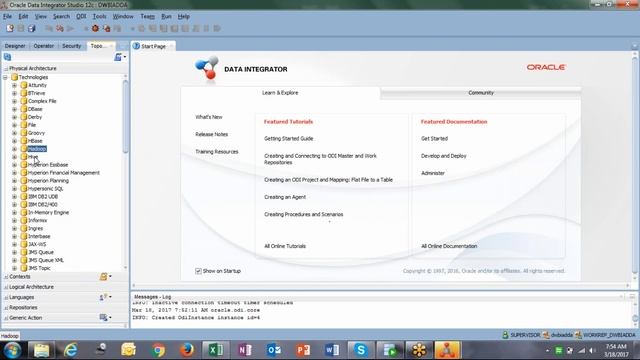
Task: Open Develop and Deploy documentation link
Action: tap(444, 156)
